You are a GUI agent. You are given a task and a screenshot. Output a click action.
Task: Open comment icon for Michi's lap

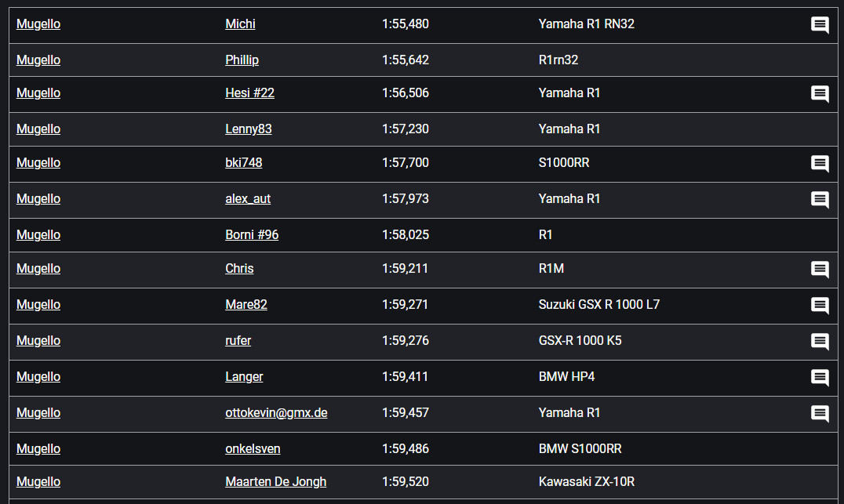tap(820, 25)
